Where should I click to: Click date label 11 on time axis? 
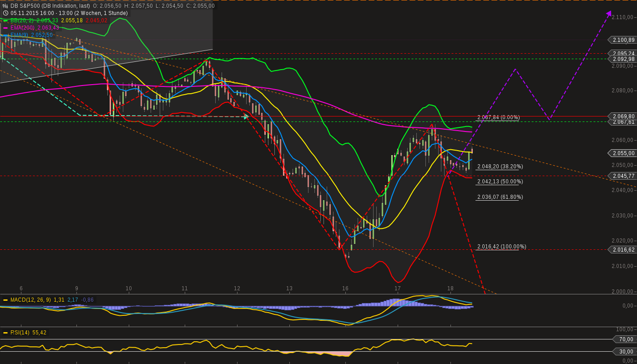click(x=185, y=288)
